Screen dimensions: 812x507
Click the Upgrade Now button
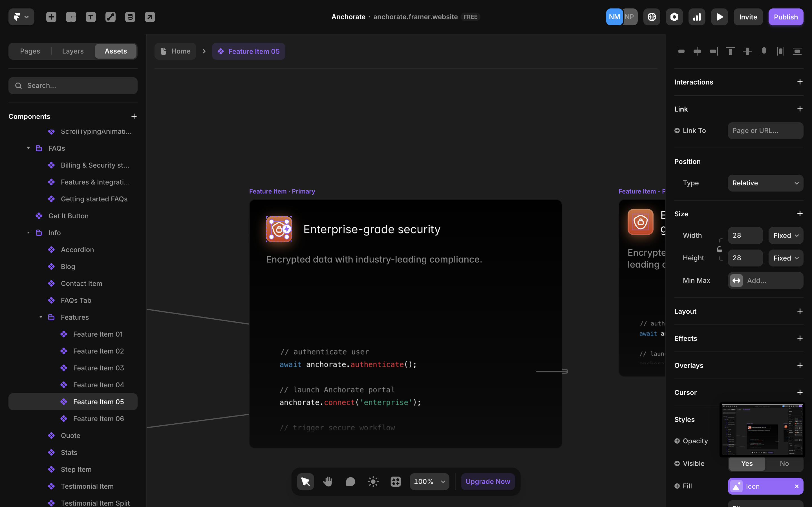(487, 482)
